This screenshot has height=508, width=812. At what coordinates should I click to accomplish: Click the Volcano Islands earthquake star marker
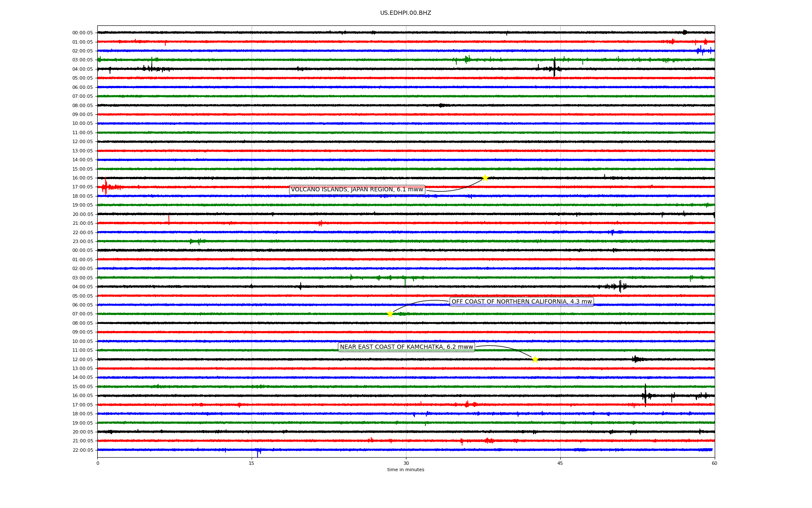485,178
